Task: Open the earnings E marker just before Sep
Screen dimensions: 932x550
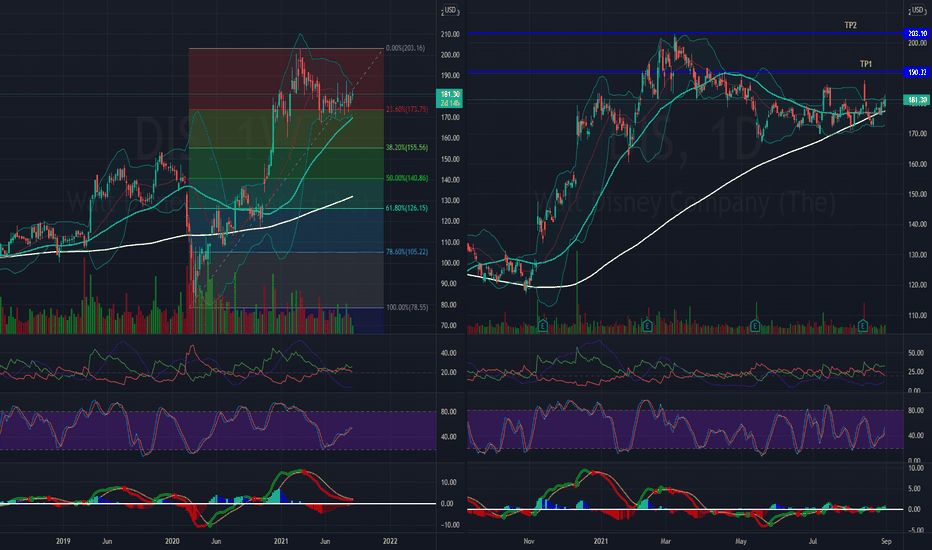Action: tap(863, 325)
